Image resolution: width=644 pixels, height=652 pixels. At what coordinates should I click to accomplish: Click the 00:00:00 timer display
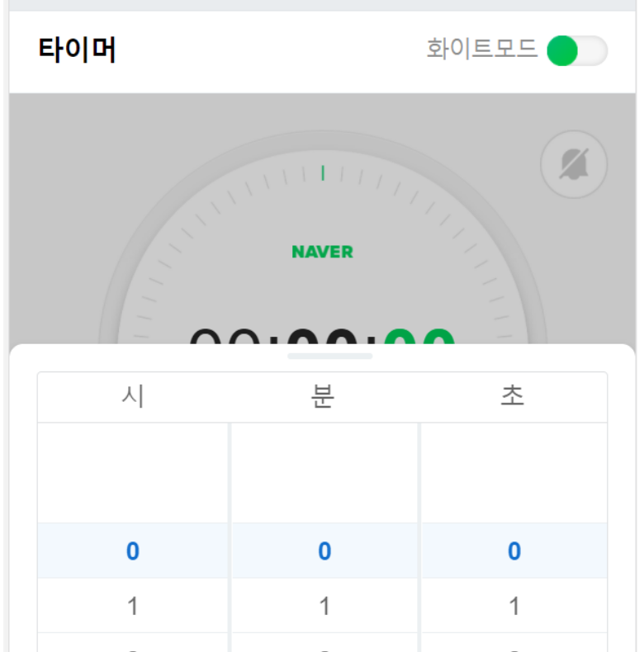coord(323,336)
